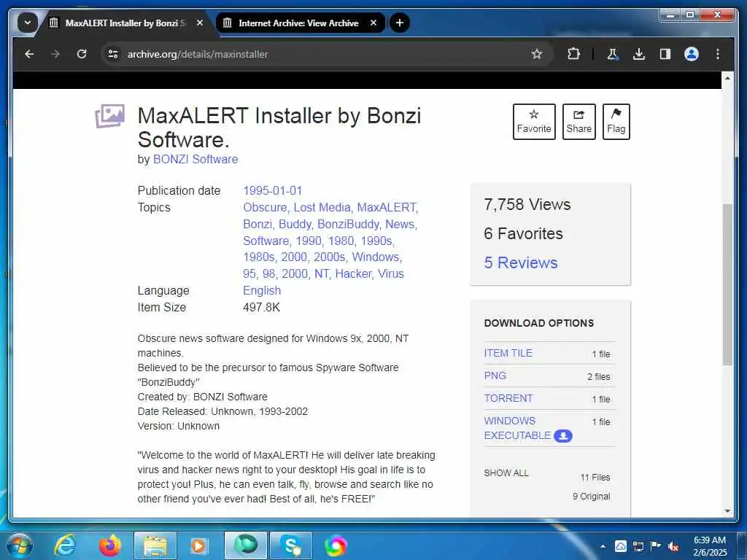
Task: Click the download icon beside WINDOWS EXECUTABLE
Action: pos(562,436)
